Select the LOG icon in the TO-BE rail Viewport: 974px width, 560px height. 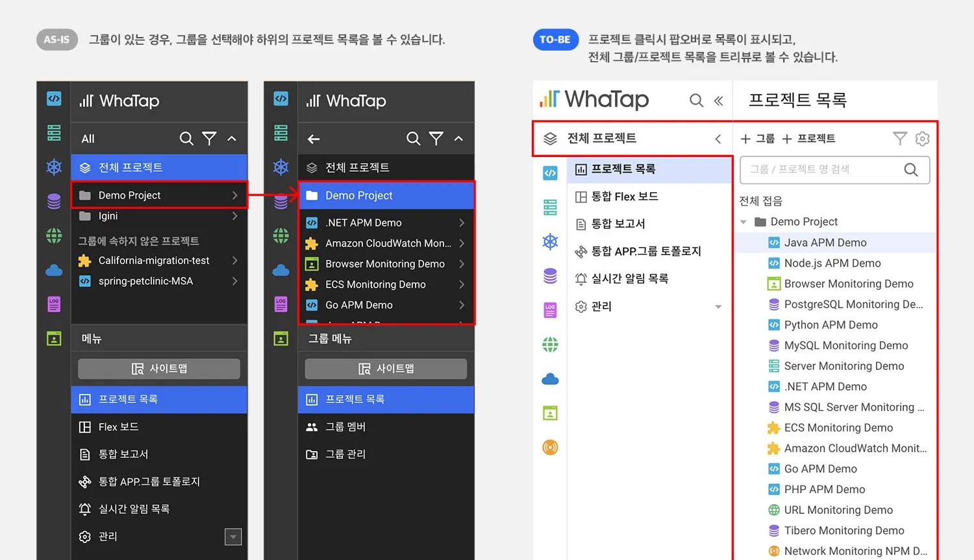(x=550, y=311)
